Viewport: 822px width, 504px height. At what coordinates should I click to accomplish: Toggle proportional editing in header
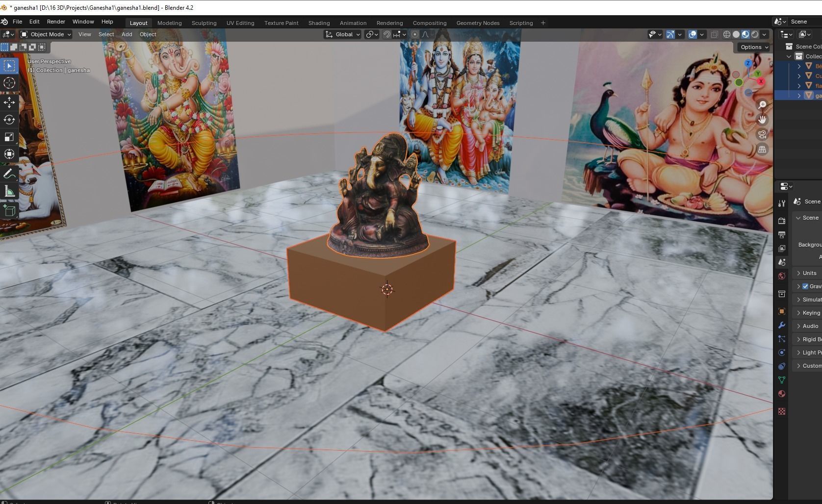[415, 34]
